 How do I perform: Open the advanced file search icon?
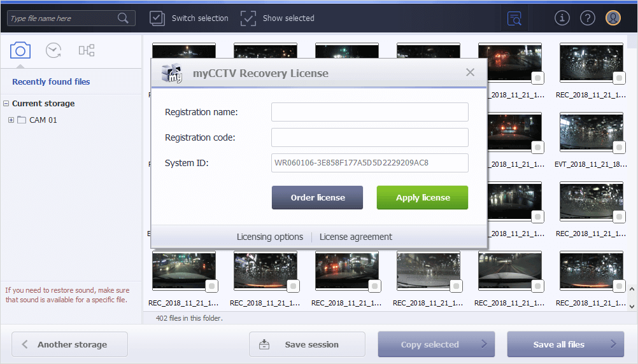pyautogui.click(x=514, y=18)
